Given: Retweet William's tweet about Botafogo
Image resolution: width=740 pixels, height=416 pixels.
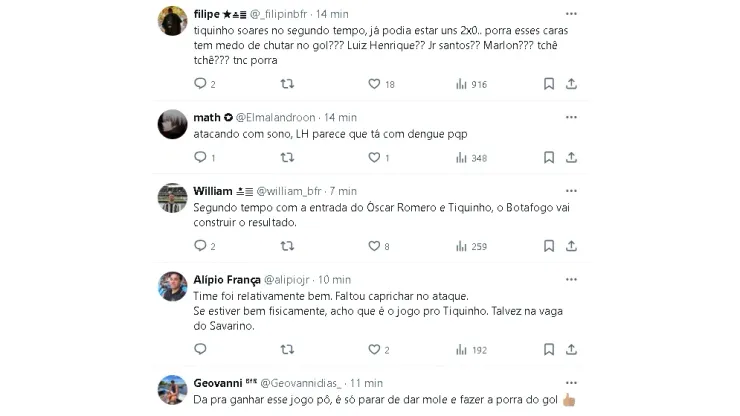Looking at the screenshot, I should [286, 246].
